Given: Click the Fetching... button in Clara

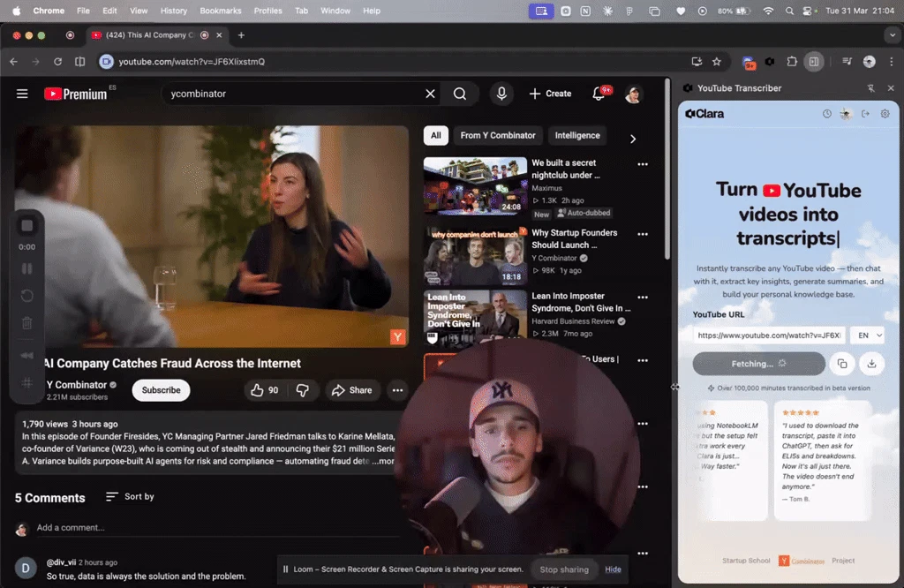Looking at the screenshot, I should (758, 364).
